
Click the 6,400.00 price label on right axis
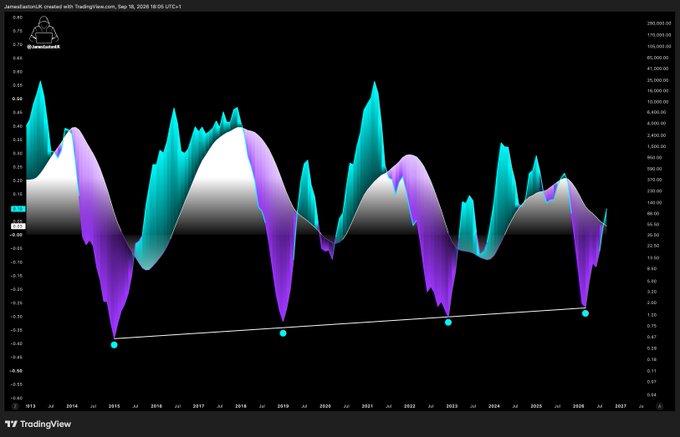click(x=659, y=112)
